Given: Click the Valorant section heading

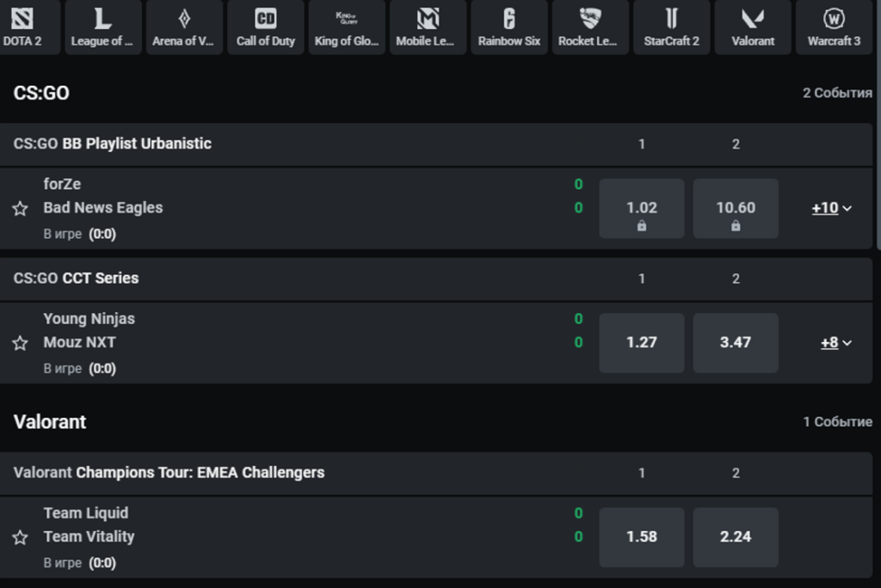Looking at the screenshot, I should pyautogui.click(x=50, y=422).
